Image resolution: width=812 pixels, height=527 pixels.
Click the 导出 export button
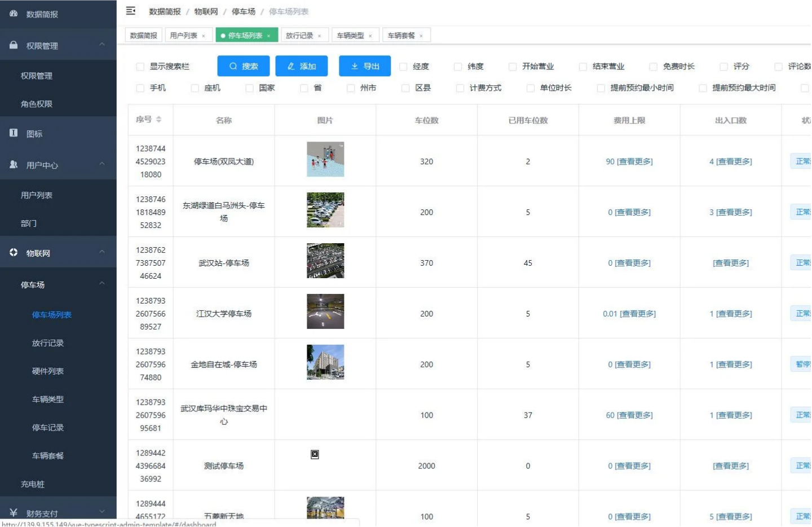click(365, 65)
